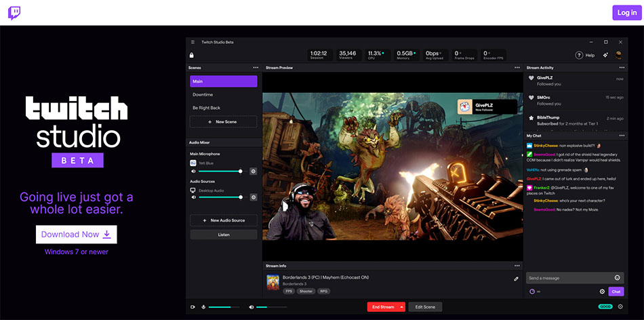This screenshot has height=320, width=644.
Task: Click the Desktop Audio monitor icon
Action: [193, 191]
